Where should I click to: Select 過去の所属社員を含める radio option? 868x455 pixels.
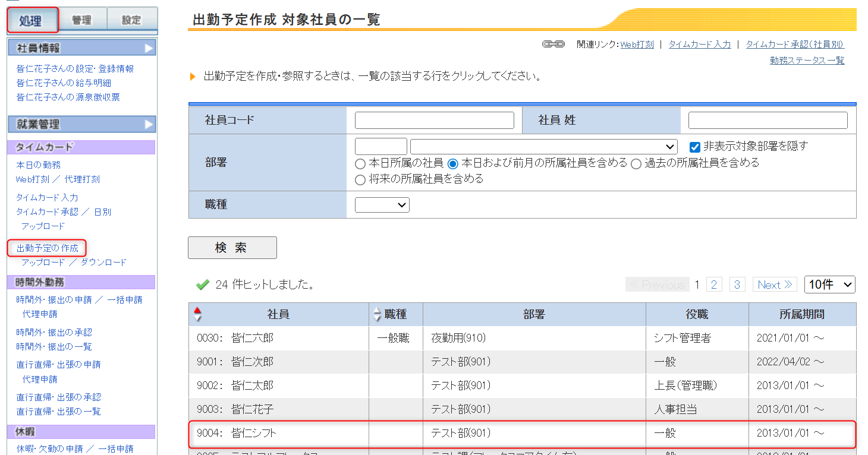636,163
